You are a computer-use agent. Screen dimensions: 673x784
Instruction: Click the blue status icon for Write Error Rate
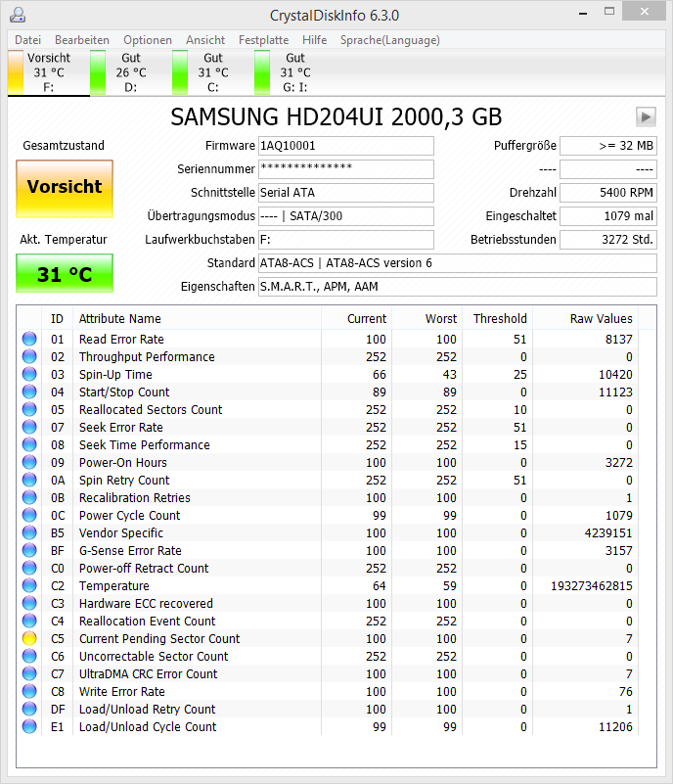[x=29, y=691]
